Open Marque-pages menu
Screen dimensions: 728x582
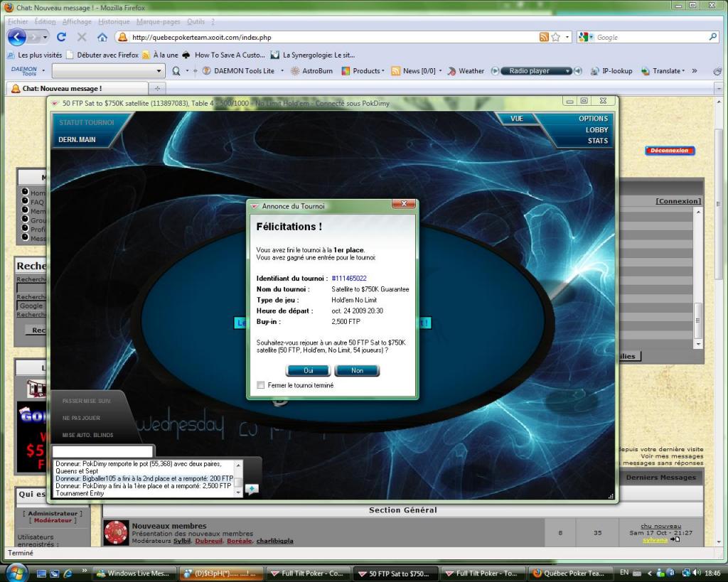coord(158,22)
